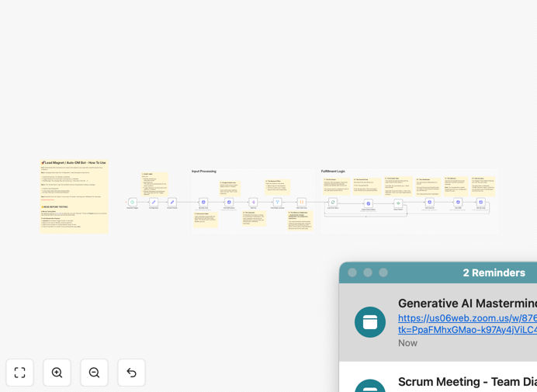Viewport: 537px width, 392px height.
Task: Select the last blue node of the workflow
Action: pos(480,202)
